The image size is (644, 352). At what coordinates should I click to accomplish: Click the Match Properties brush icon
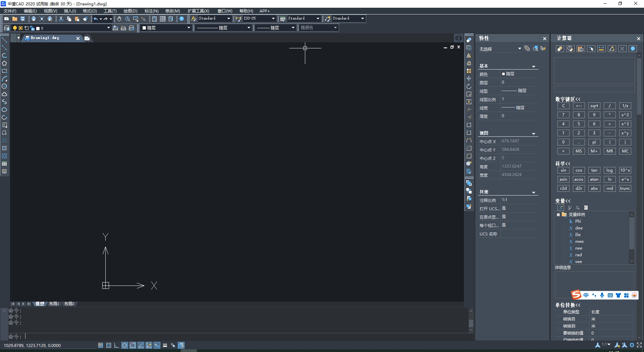click(85, 19)
